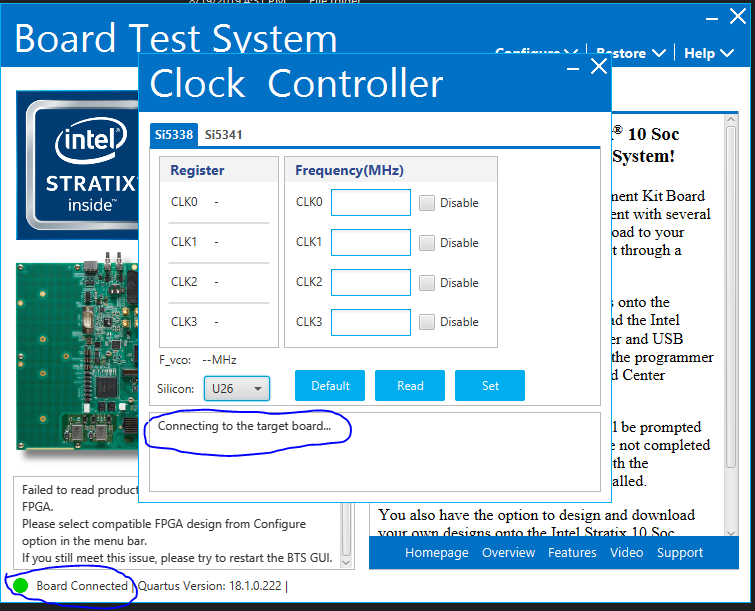Click the Board Connected status text

[x=81, y=586]
